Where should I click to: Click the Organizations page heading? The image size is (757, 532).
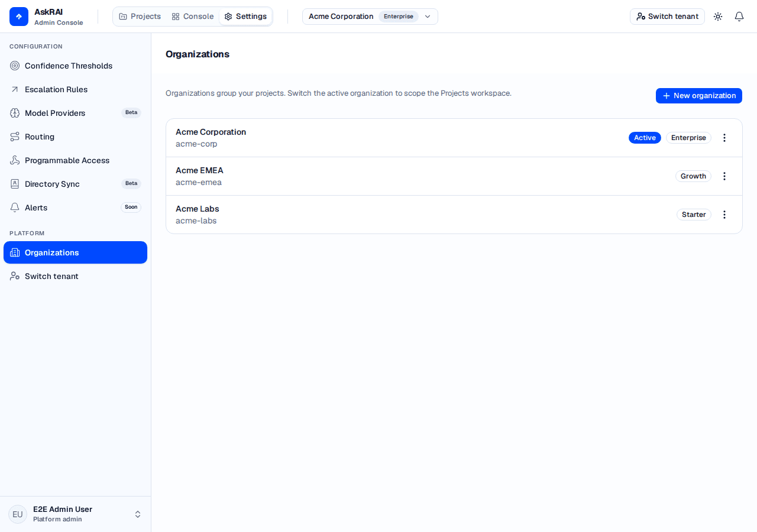pos(198,54)
